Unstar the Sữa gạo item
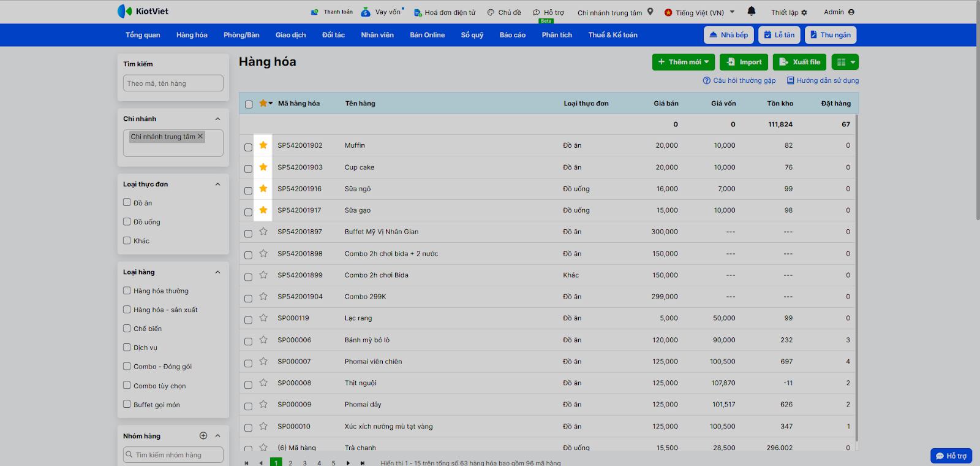The width and height of the screenshot is (980, 466). pyautogui.click(x=263, y=210)
